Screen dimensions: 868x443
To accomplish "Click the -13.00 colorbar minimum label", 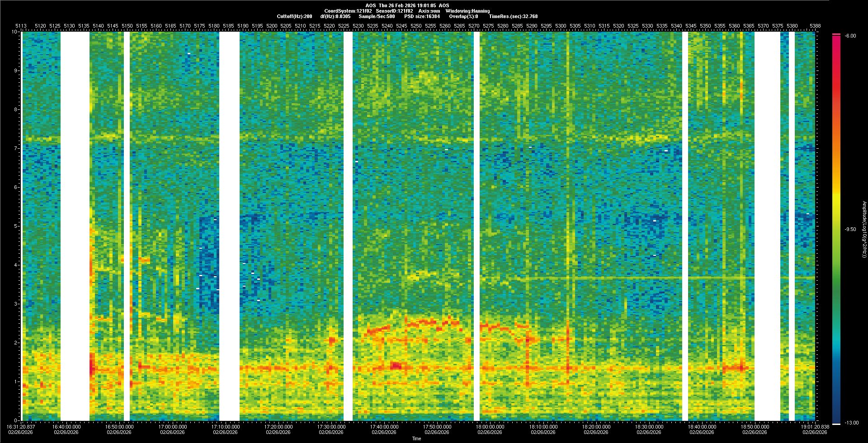I will (x=850, y=423).
